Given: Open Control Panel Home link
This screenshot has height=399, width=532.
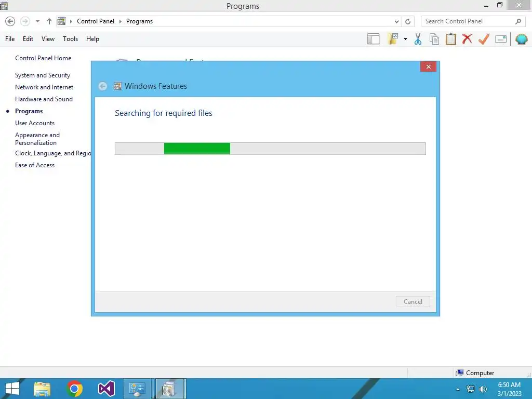Looking at the screenshot, I should tap(43, 58).
